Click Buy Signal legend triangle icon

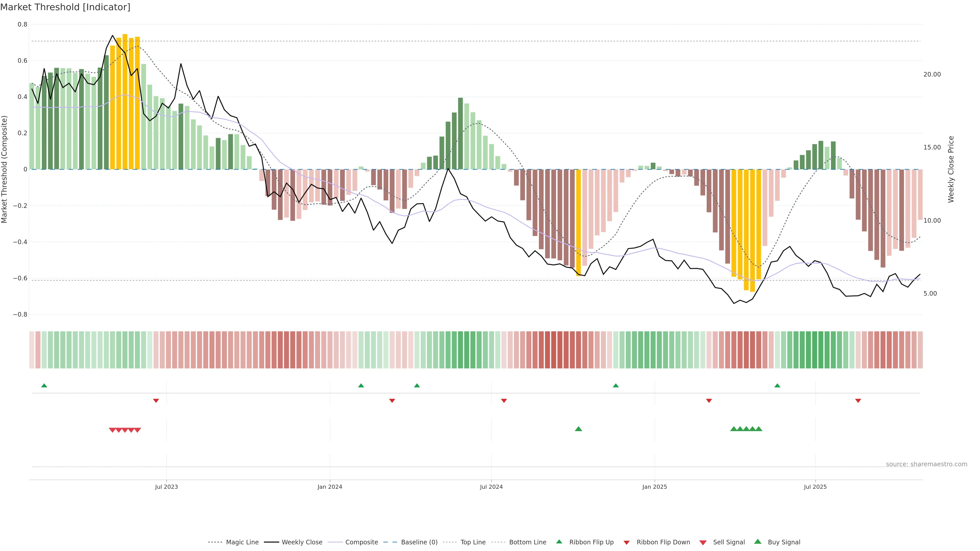758,542
